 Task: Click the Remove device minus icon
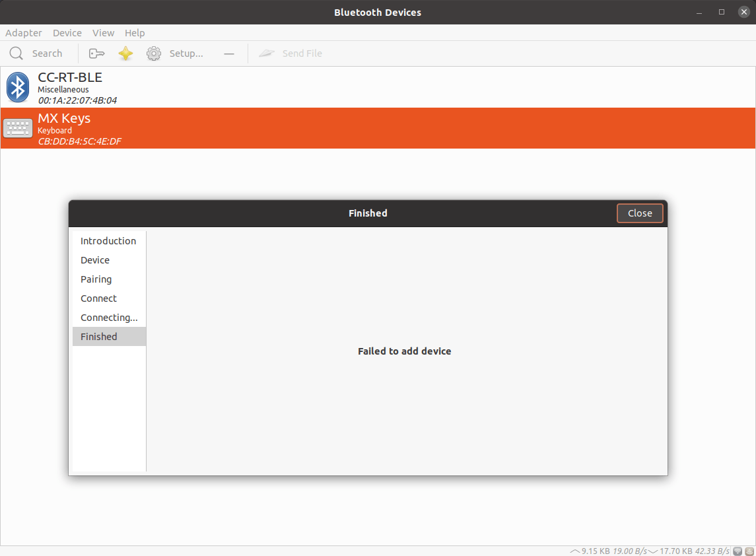coord(229,53)
